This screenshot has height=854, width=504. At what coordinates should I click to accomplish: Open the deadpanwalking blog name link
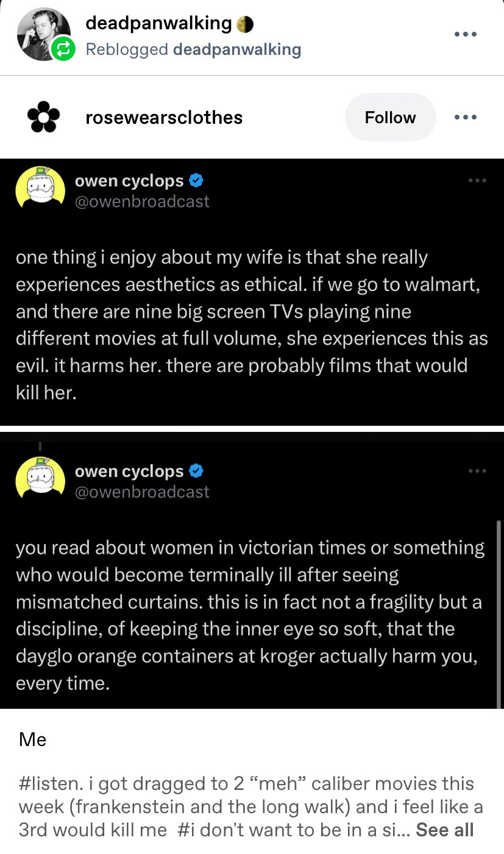point(158,23)
